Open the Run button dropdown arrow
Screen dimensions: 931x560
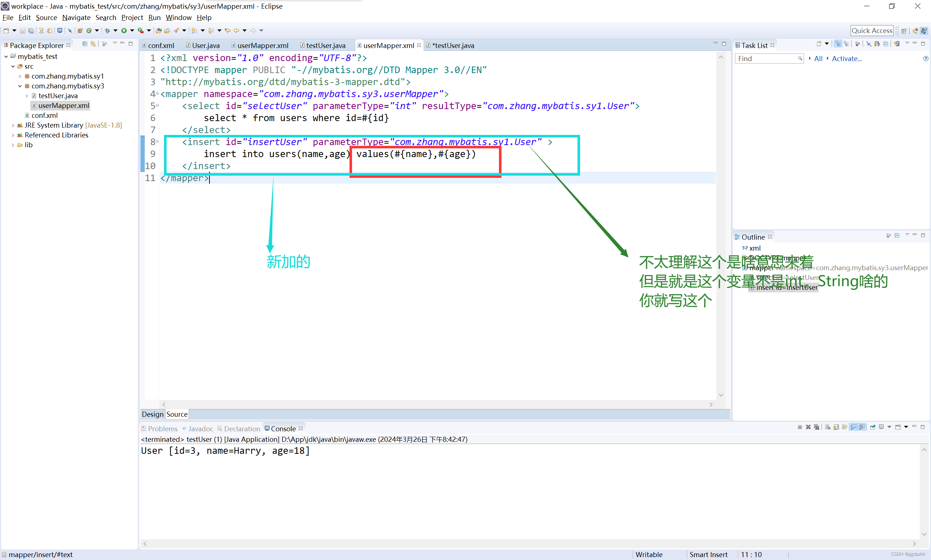[132, 31]
